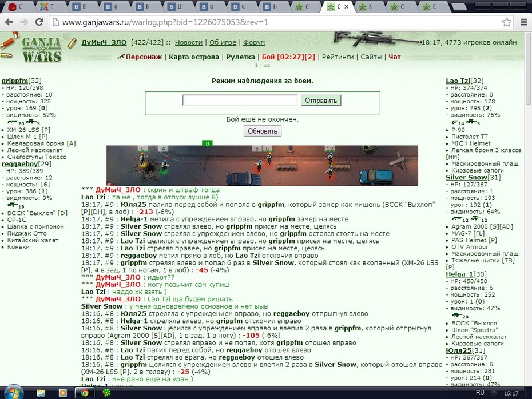The height and width of the screenshot is (399, 532).
Task: Switch to Chrome in the taskbar
Action: (85, 393)
